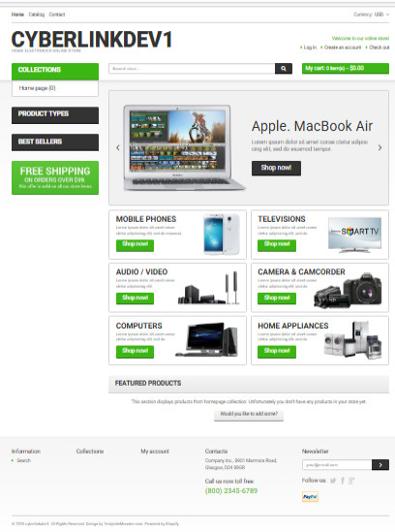The height and width of the screenshot is (532, 395).
Task: Click Shop now under Mobile Phones
Action: click(x=135, y=245)
